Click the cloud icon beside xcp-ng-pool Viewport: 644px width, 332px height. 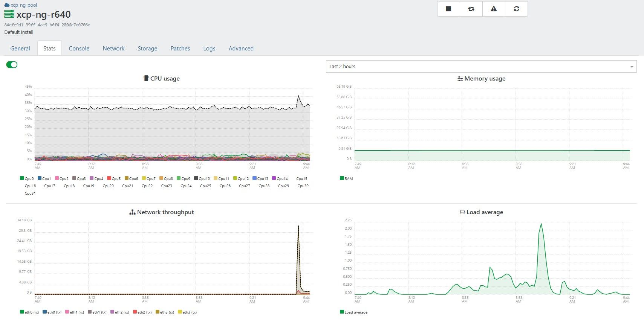click(7, 5)
